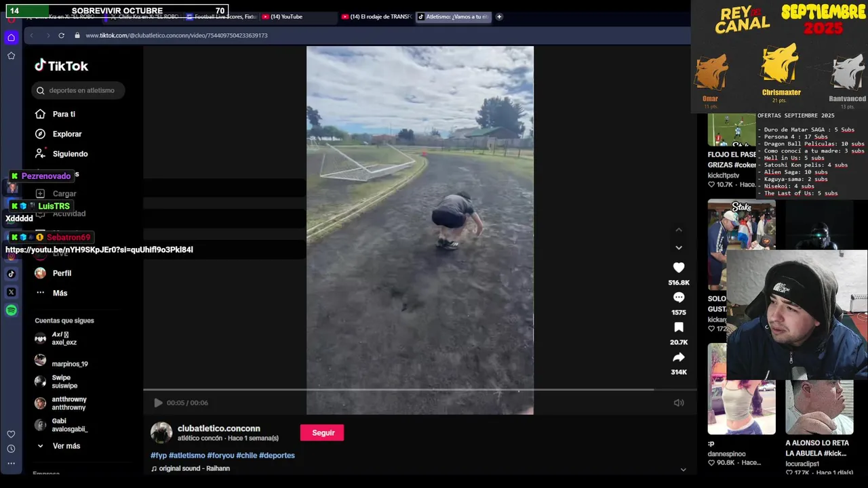Viewport: 868px width, 488px height.
Task: Open the Perfil page
Action: 54,273
